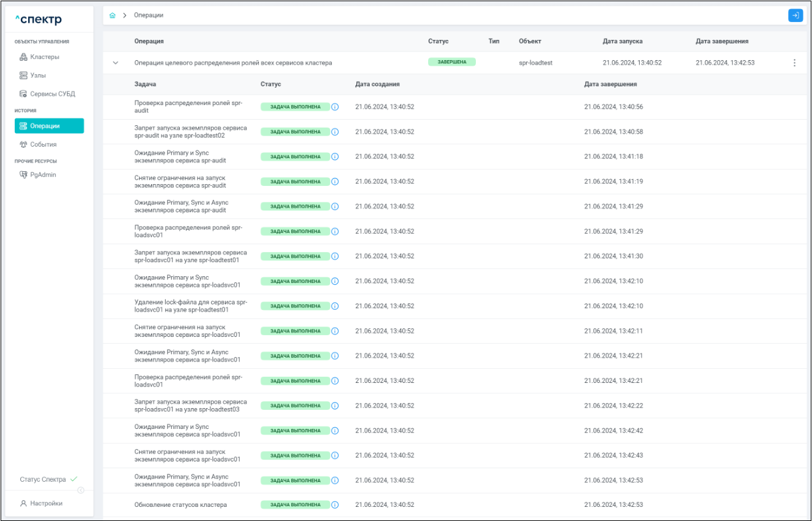Click the home icon in breadcrumb

[x=112, y=15]
